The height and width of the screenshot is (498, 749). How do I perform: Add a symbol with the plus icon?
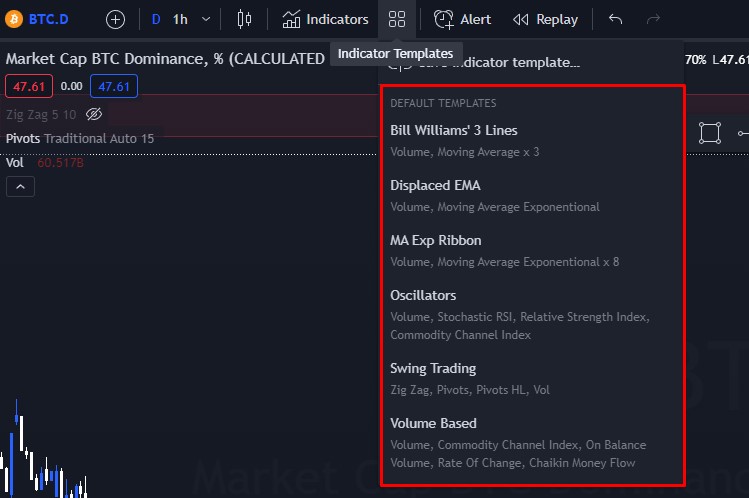click(x=115, y=20)
